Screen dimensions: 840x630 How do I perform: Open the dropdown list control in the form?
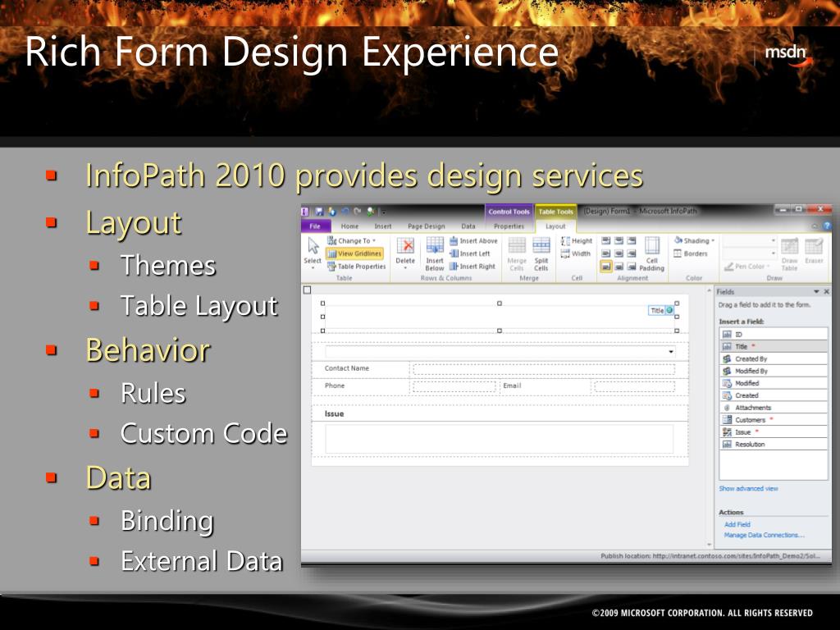pos(671,352)
